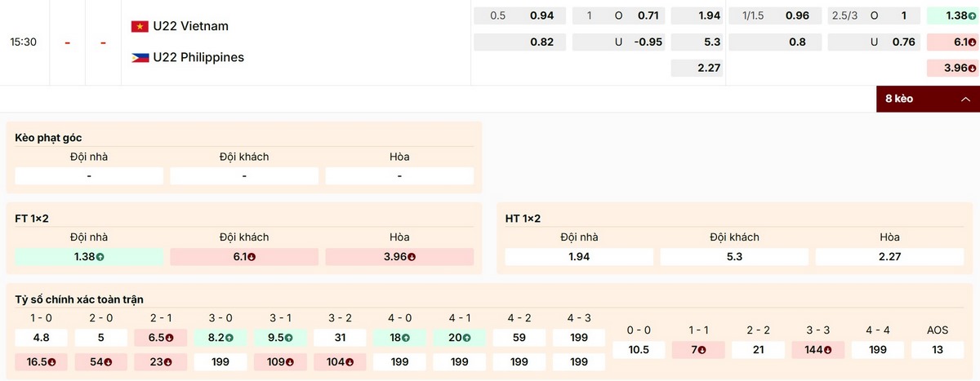This screenshot has width=980, height=381.
Task: Select FT 1×2 home odds 1.38 in panel
Action: tap(88, 257)
